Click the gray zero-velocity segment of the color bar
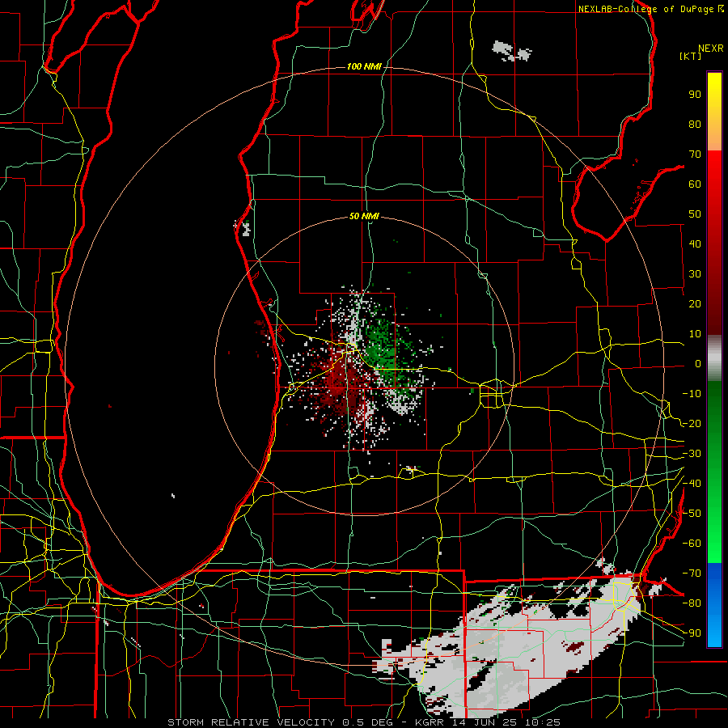 point(714,358)
